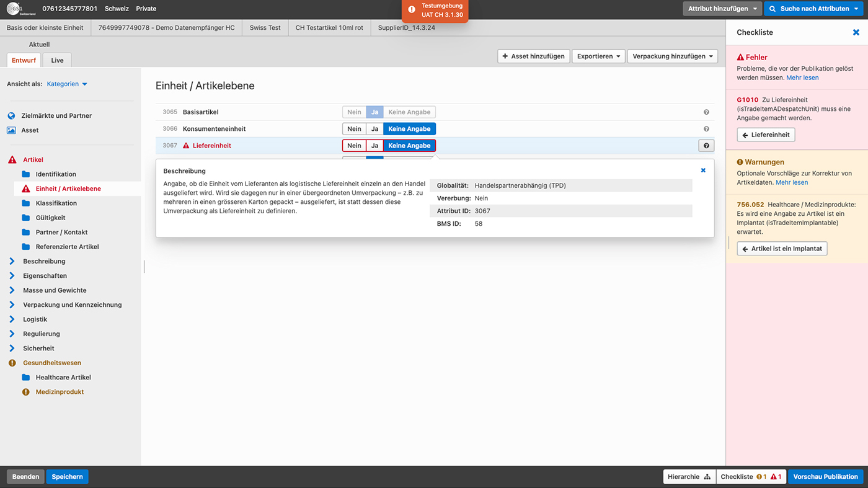Jump to Artikel ist ein Implantat

tap(782, 249)
